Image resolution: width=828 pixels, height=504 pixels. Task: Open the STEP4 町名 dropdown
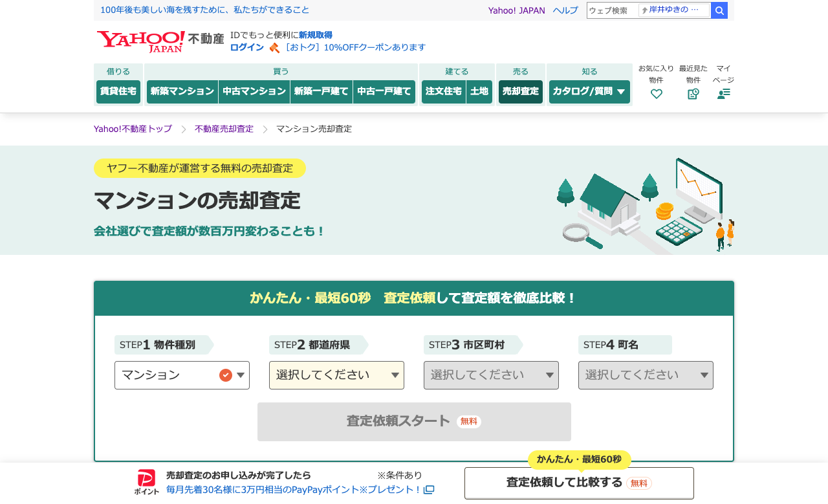pos(646,375)
